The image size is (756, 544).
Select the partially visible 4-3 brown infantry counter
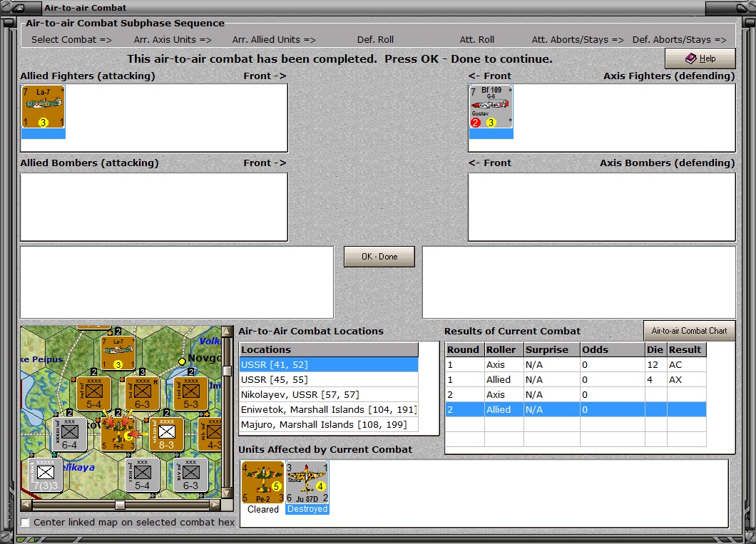[x=210, y=434]
